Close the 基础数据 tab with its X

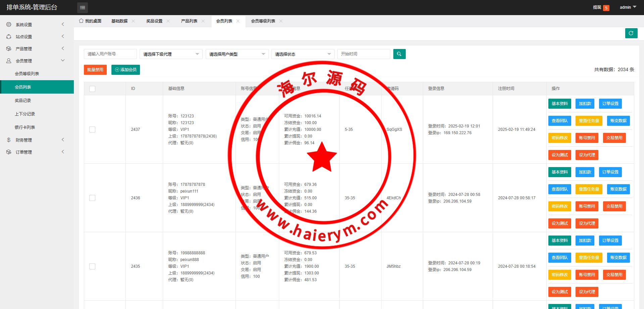point(133,21)
